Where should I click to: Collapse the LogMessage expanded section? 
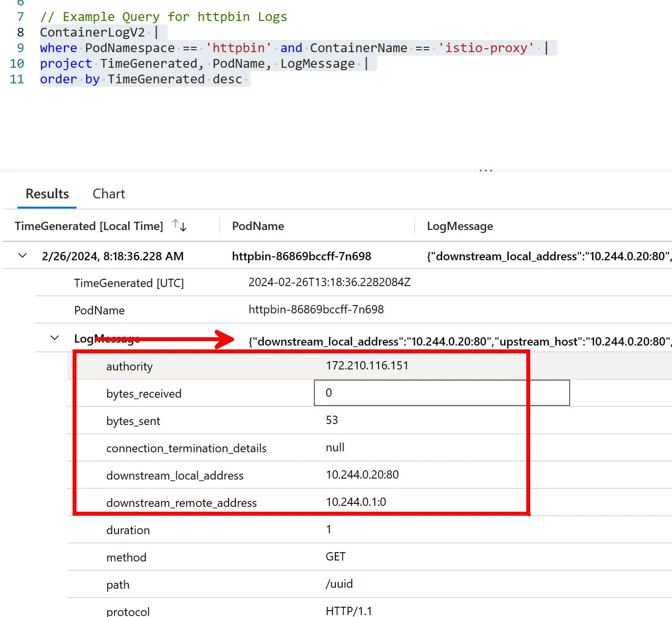pyautogui.click(x=55, y=338)
